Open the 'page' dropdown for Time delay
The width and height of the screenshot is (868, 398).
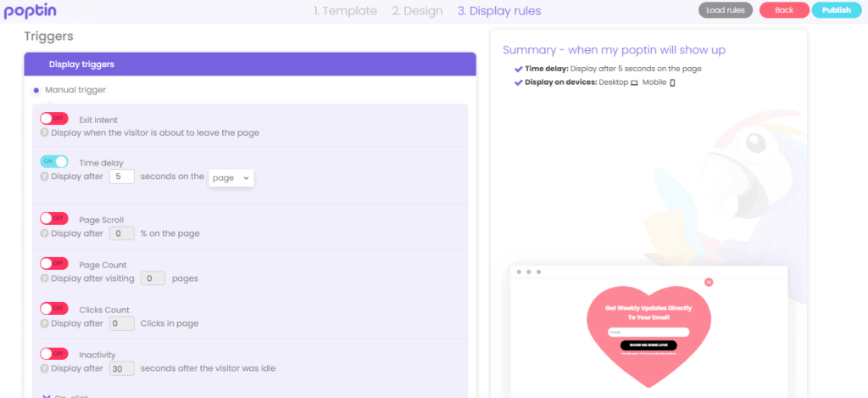click(231, 178)
